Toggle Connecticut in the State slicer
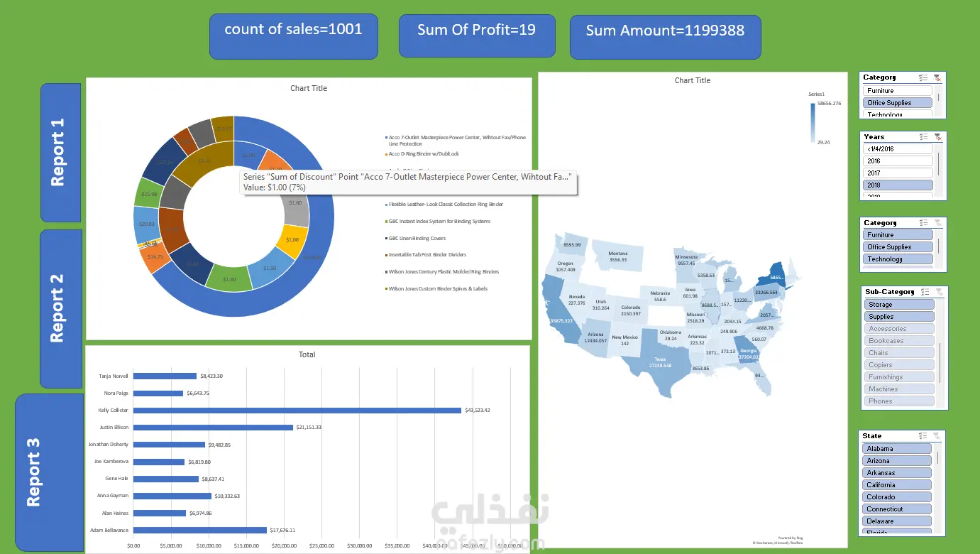 coord(897,509)
